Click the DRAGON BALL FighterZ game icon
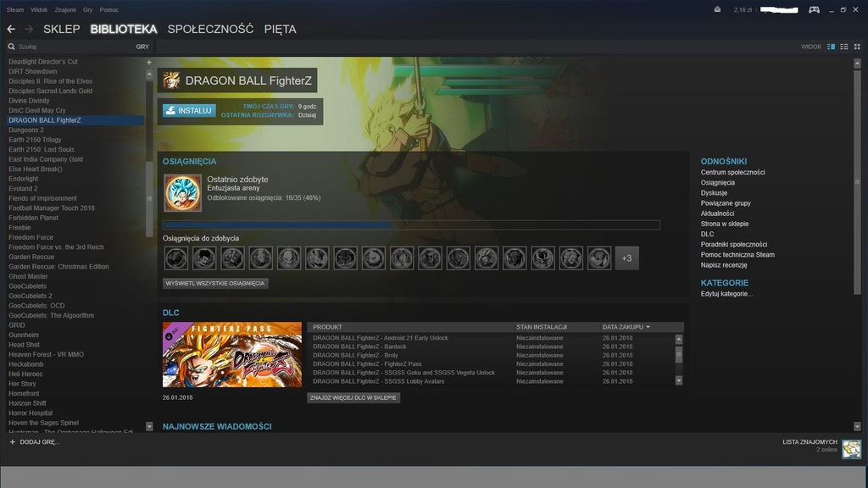868x488 pixels. [x=171, y=80]
